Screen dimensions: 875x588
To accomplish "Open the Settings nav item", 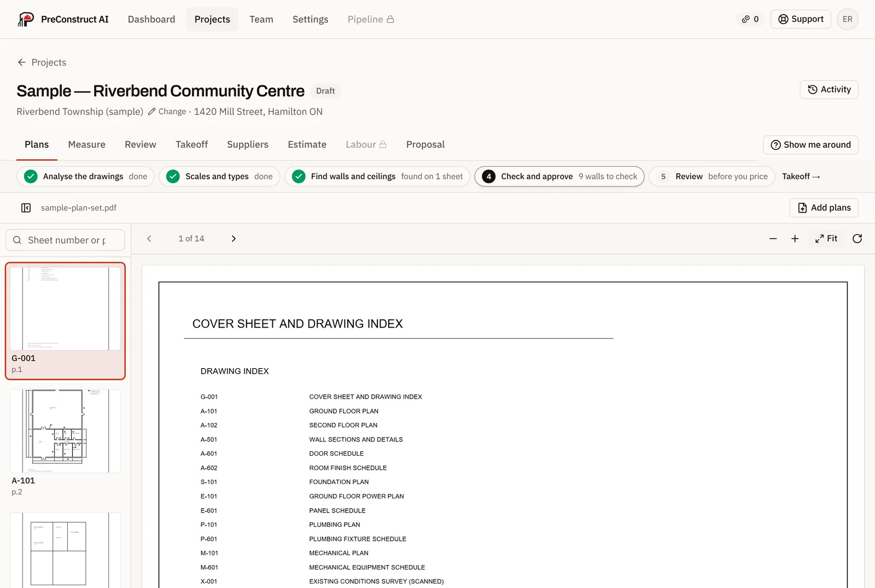I will tap(310, 19).
